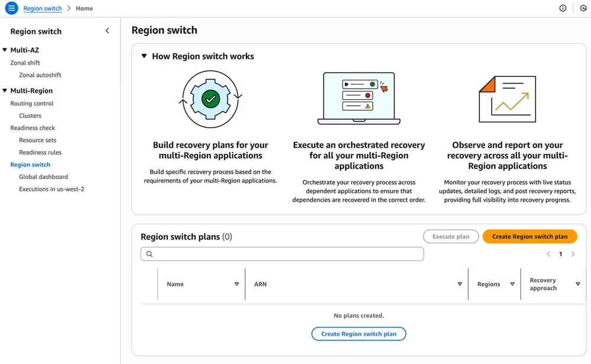This screenshot has width=591, height=364.
Task: Focus the Region switch plans search field
Action: pyautogui.click(x=282, y=254)
